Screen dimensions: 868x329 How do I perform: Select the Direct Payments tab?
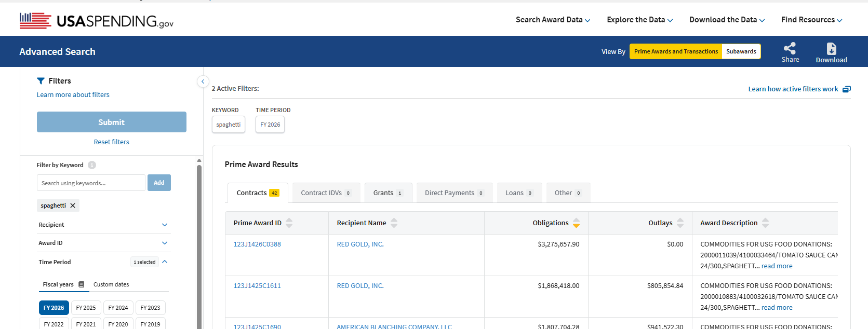[455, 193]
